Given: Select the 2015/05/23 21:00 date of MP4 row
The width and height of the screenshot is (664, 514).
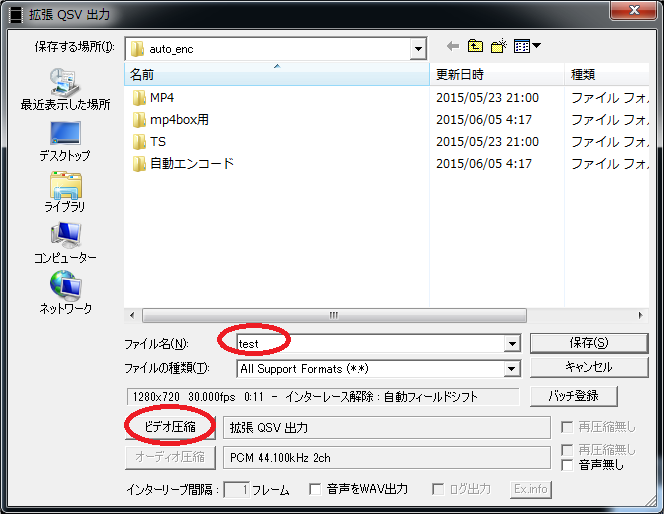Looking at the screenshot, I should 487,98.
